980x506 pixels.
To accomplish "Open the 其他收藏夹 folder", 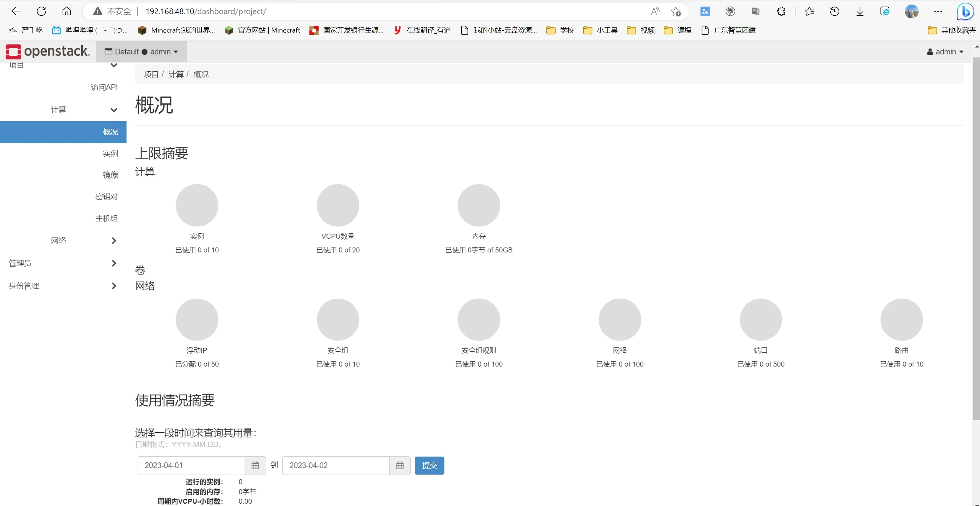I will (952, 30).
